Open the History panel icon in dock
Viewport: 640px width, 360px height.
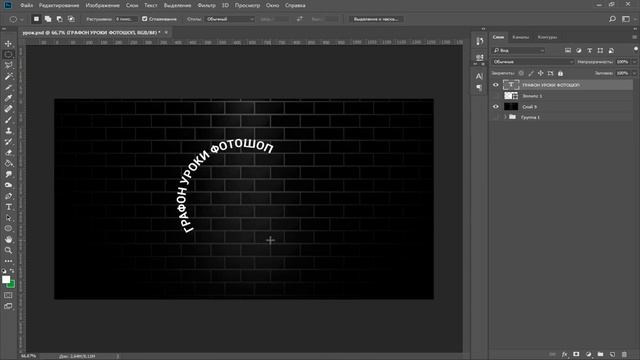coord(480,41)
